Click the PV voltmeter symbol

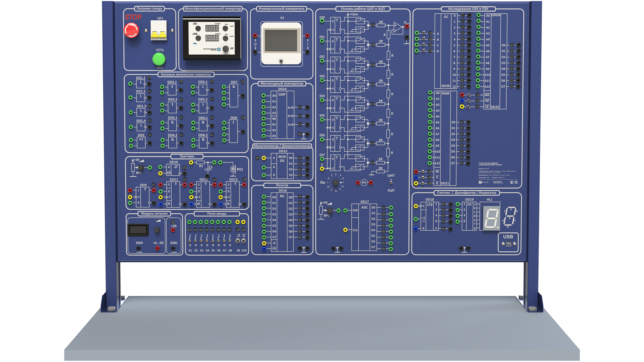coord(364,183)
